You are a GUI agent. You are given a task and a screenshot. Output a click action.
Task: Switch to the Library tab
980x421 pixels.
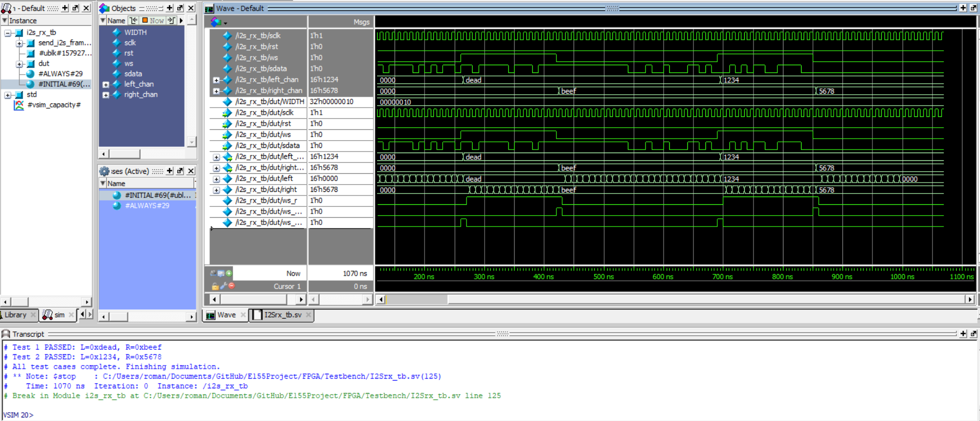pos(16,315)
